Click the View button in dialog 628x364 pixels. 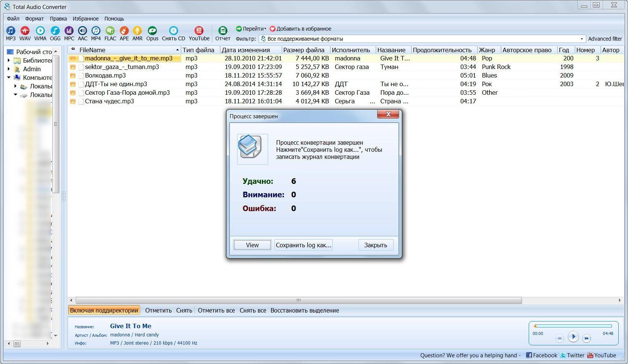pyautogui.click(x=252, y=245)
